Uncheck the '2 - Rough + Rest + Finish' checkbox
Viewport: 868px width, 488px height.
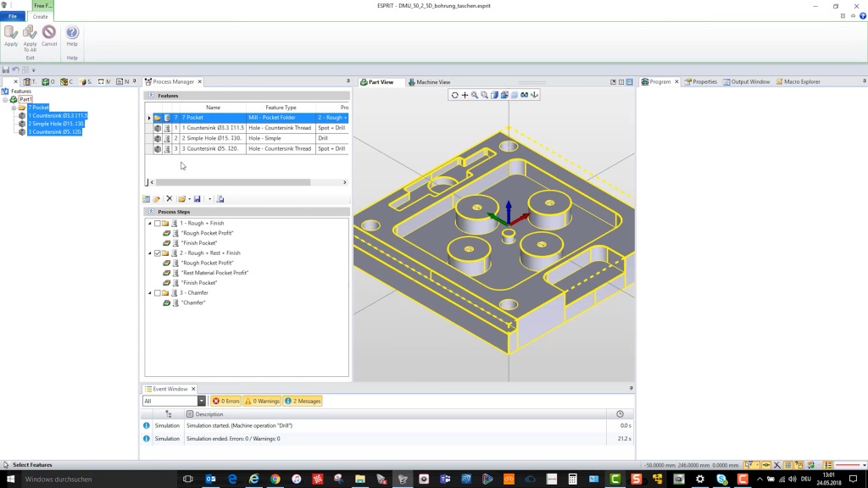click(158, 253)
